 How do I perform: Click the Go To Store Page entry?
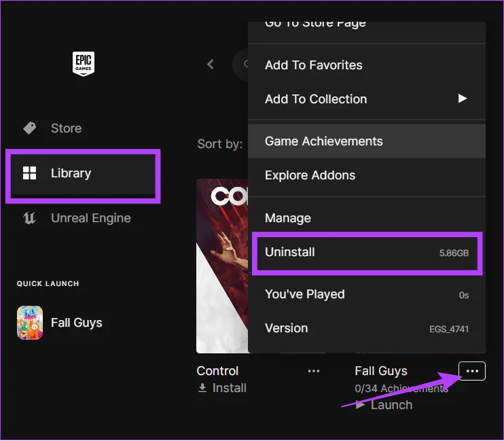click(367, 27)
